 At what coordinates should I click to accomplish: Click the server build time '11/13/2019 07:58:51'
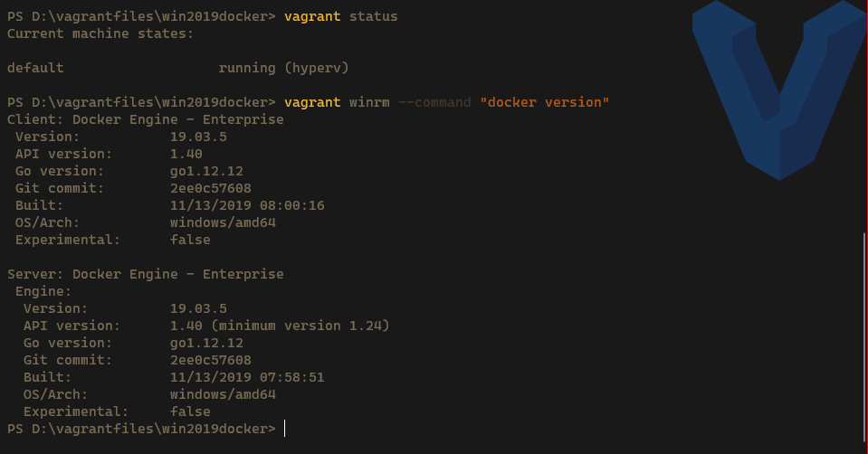(x=247, y=377)
